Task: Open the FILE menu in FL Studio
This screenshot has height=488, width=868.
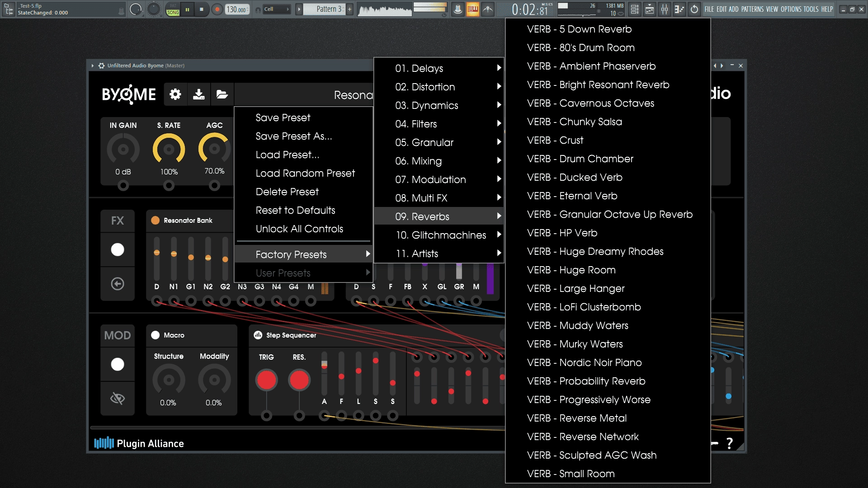Action: [x=709, y=9]
